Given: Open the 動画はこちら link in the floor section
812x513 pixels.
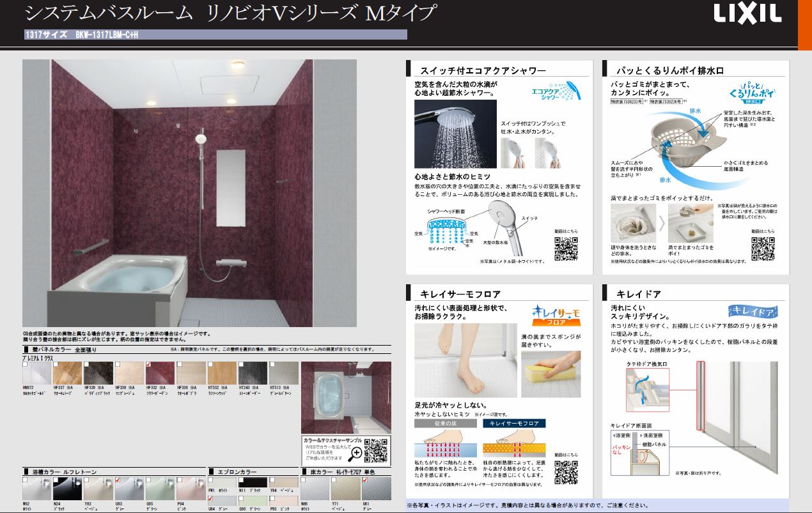Looking at the screenshot, I should click(566, 455).
